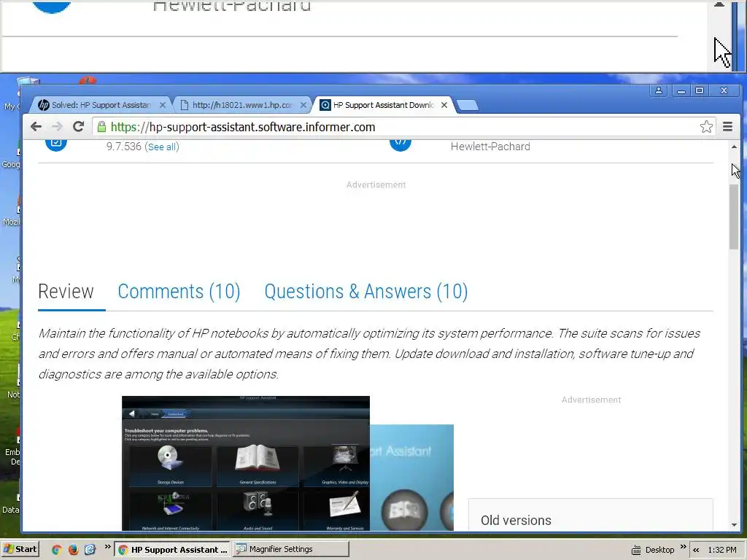The height and width of the screenshot is (560, 747).
Task: Open Chrome's hamburger menu
Action: click(x=727, y=127)
